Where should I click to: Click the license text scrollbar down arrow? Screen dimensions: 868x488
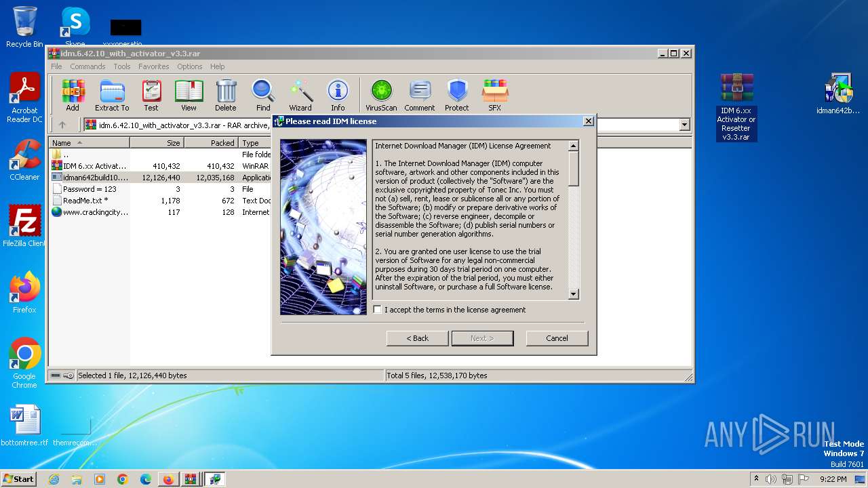(x=574, y=294)
